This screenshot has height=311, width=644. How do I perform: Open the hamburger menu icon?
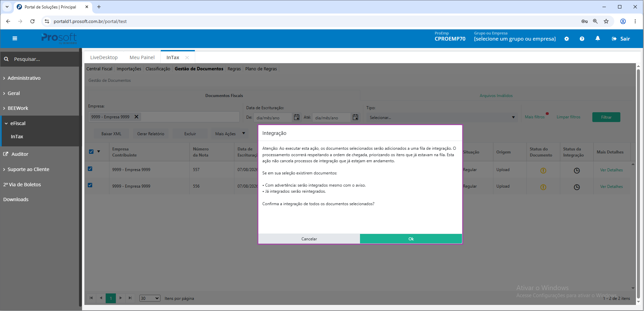[x=15, y=39]
